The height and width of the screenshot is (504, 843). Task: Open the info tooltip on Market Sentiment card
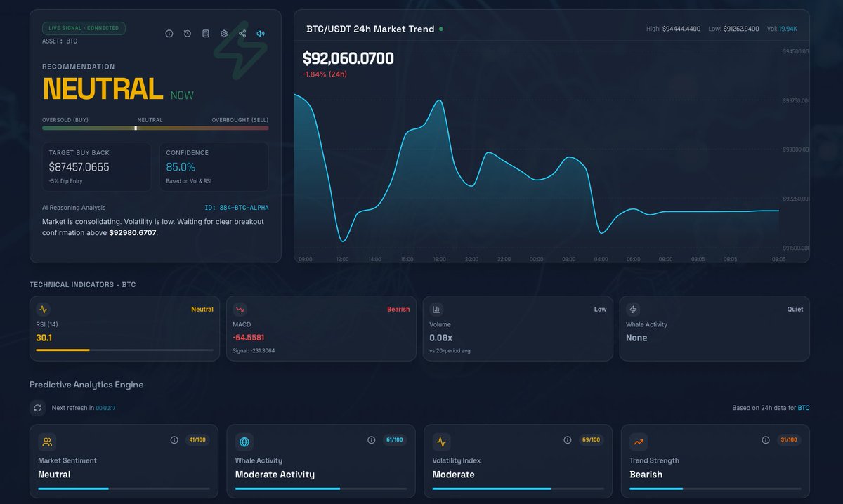tap(174, 440)
